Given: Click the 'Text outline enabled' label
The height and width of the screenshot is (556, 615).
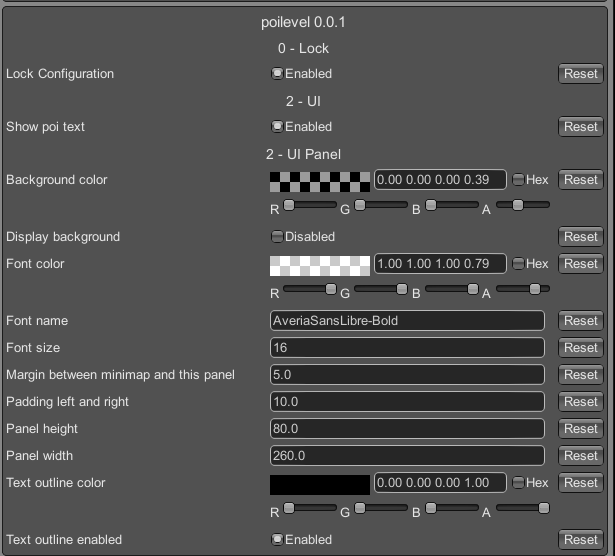Looking at the screenshot, I should click(x=64, y=540).
